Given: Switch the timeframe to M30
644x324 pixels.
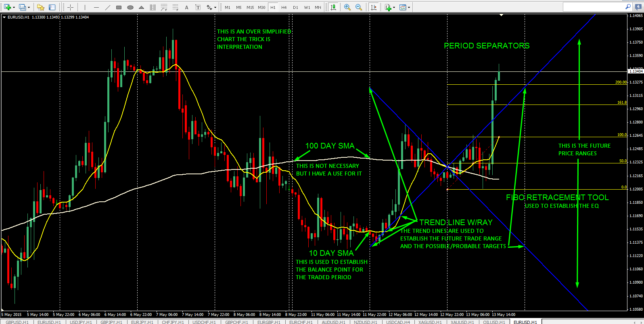Looking at the screenshot, I should (x=261, y=7).
